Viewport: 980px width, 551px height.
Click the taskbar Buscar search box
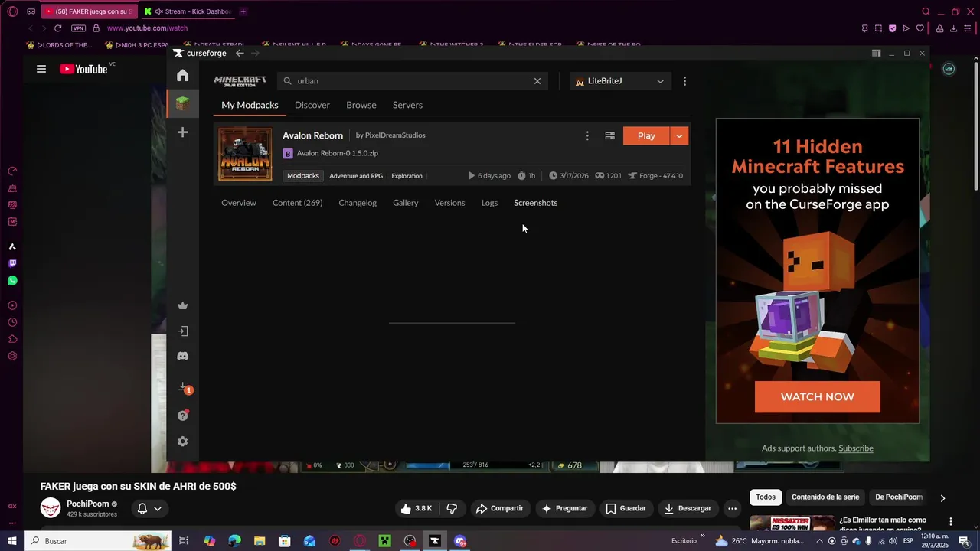pyautogui.click(x=100, y=541)
